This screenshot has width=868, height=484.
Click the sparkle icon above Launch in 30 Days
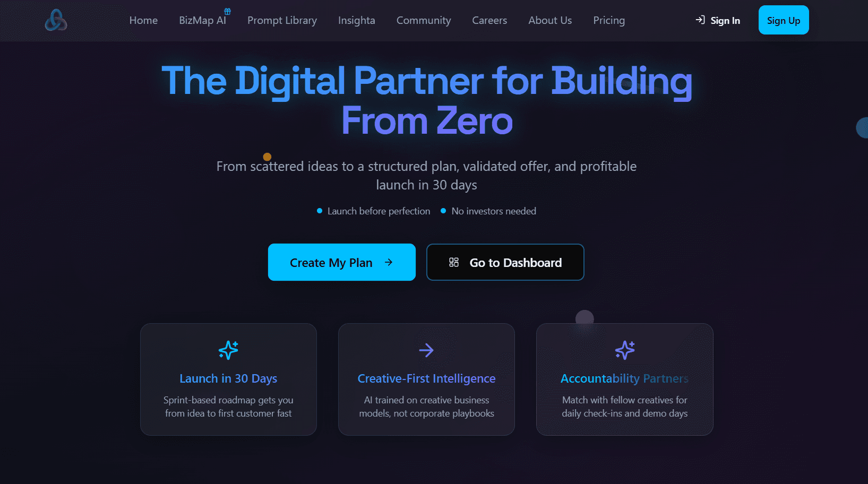228,350
